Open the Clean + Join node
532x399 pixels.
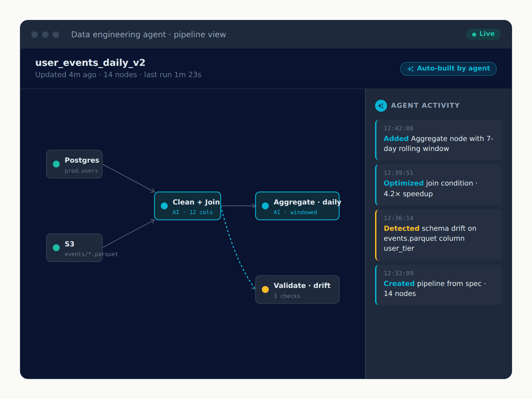tap(188, 206)
